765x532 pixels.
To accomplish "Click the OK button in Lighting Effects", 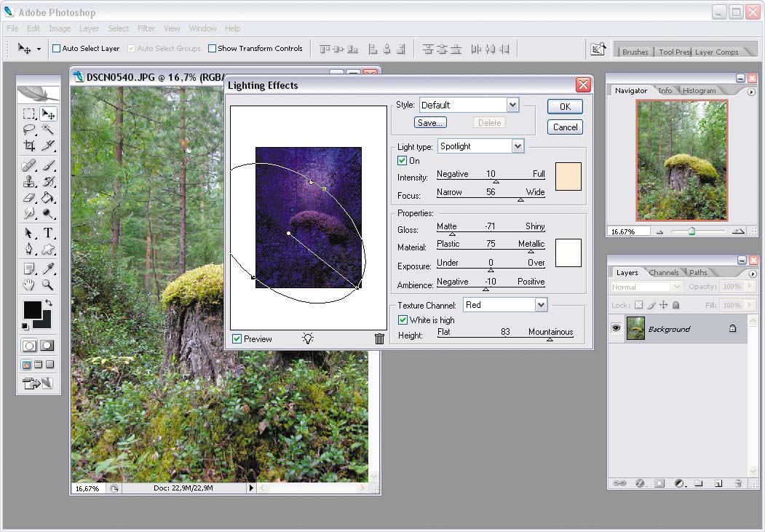I will [565, 107].
